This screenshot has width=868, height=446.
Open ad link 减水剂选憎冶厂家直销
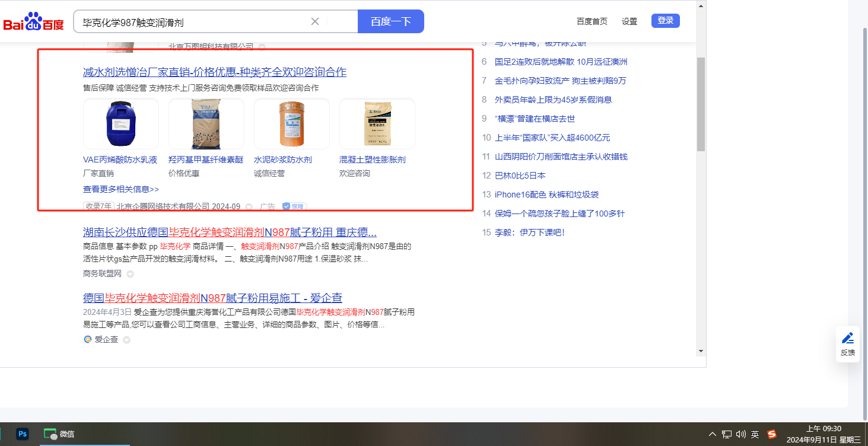(215, 72)
